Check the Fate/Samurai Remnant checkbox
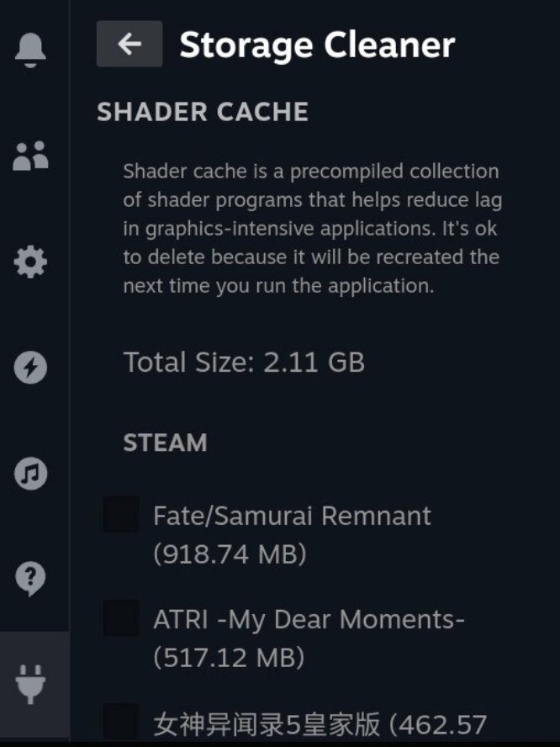 (121, 515)
